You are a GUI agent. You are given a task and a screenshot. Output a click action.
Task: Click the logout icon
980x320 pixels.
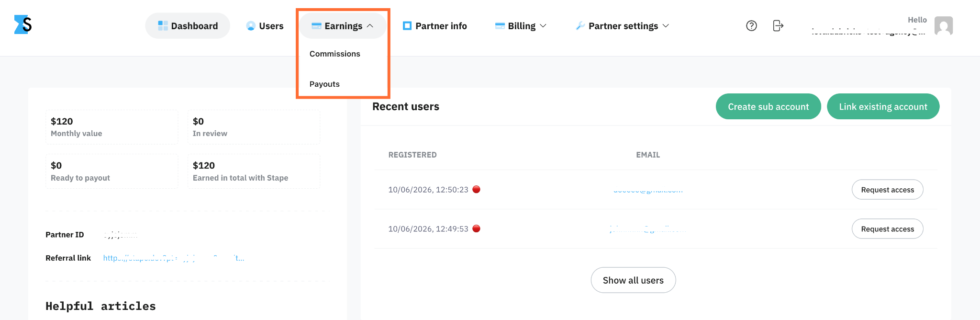778,26
